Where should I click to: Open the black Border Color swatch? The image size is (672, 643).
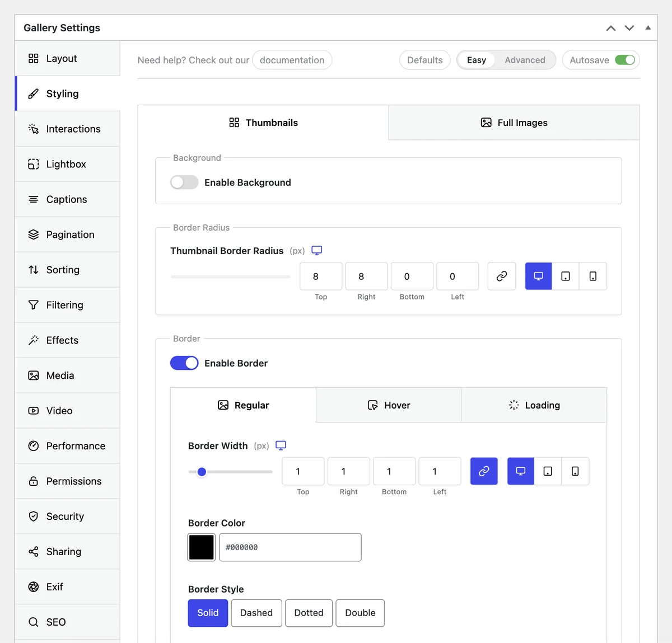(x=202, y=547)
